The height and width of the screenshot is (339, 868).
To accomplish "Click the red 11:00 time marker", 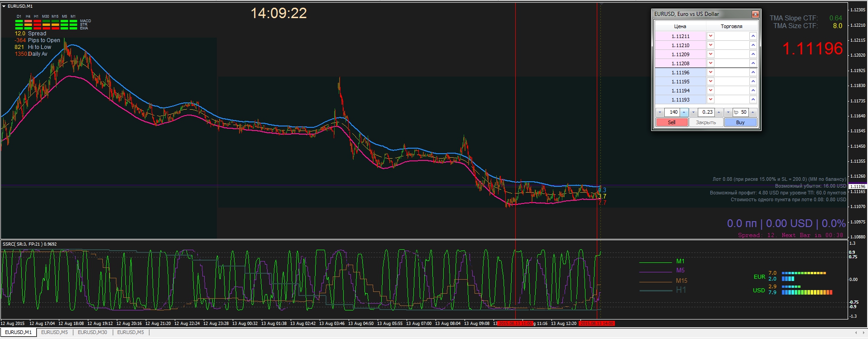I will pos(515,324).
